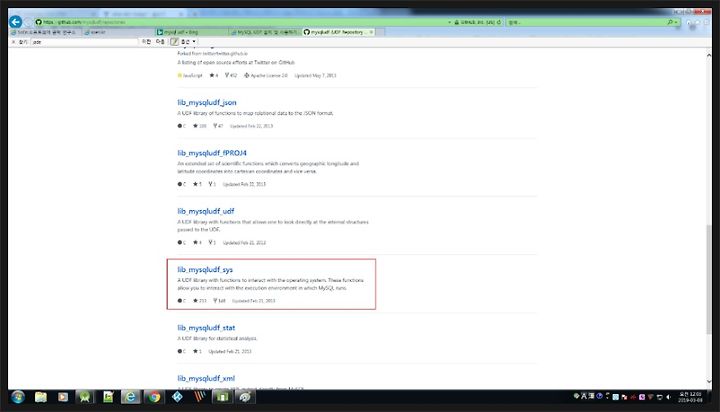The height and width of the screenshot is (412, 720).
Task: Launch the media player icon on the taskbar
Action: 63,397
